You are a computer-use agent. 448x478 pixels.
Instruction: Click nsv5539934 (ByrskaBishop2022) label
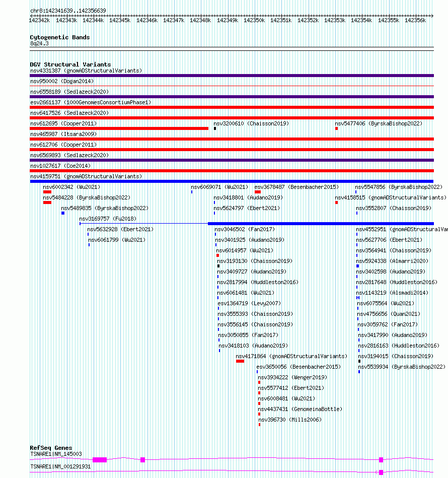click(402, 367)
